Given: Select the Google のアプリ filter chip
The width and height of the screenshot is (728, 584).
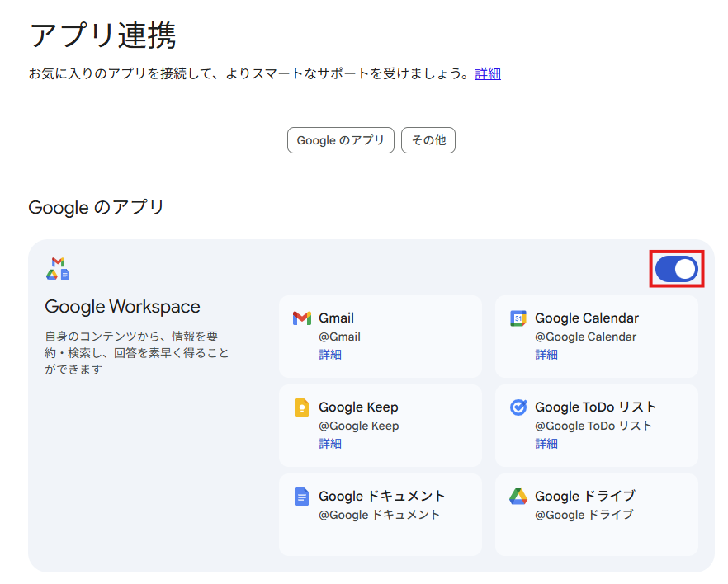Looking at the screenshot, I should point(340,140).
